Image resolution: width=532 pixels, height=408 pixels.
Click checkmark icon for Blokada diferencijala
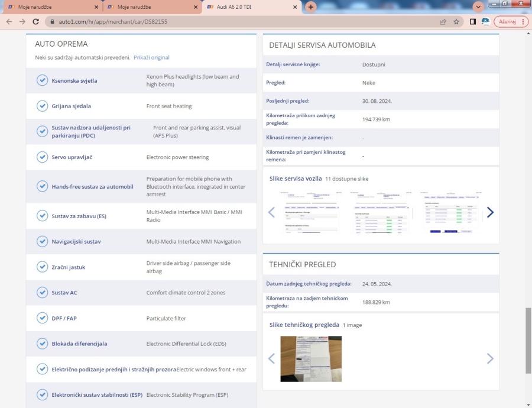(42, 344)
